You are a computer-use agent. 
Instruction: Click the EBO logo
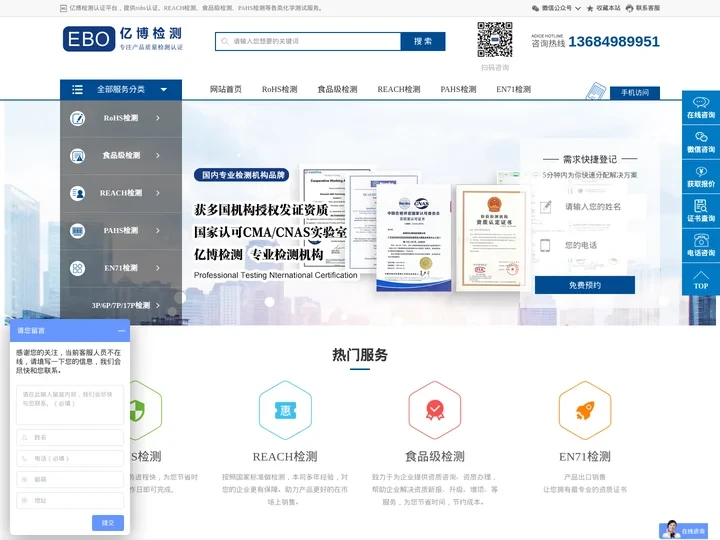(123, 39)
